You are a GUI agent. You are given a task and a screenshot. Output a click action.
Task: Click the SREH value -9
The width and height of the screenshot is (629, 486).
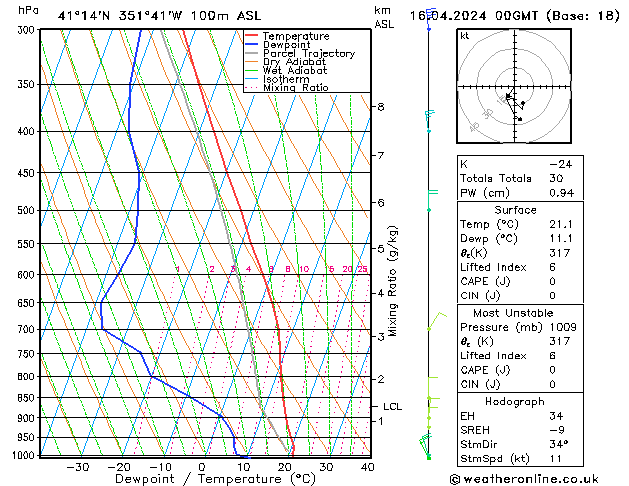click(x=557, y=430)
